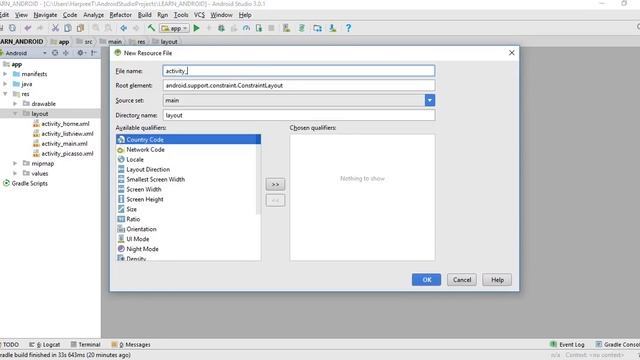This screenshot has height=360, width=640.
Task: Run the app with green play icon
Action: 196,28
